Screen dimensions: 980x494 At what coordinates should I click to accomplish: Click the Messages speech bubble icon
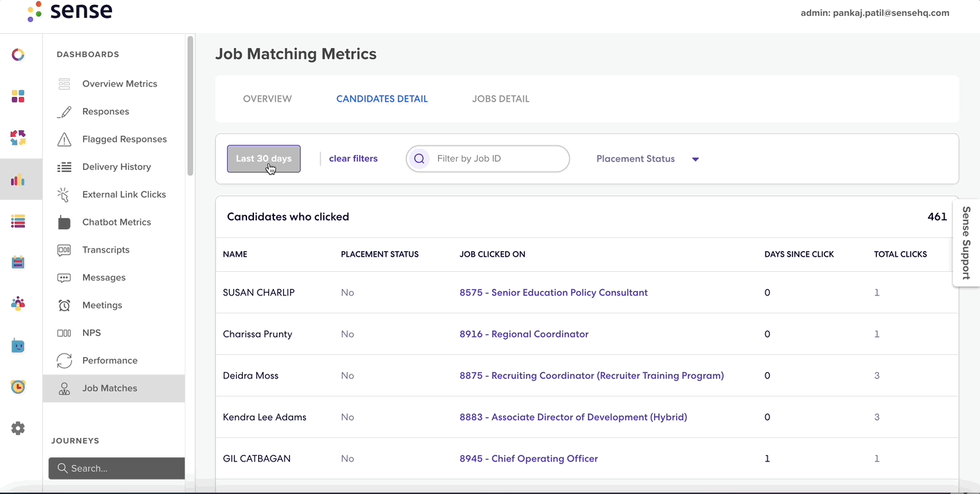point(64,277)
